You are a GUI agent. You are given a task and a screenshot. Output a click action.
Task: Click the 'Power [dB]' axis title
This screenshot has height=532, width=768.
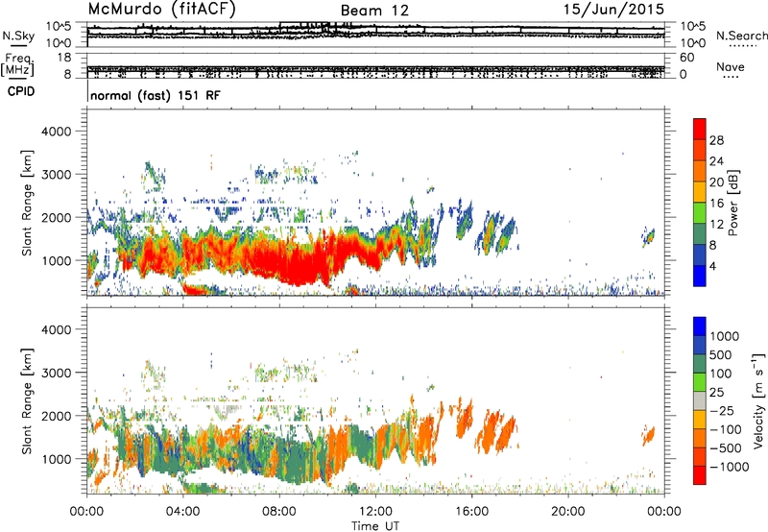pyautogui.click(x=733, y=203)
